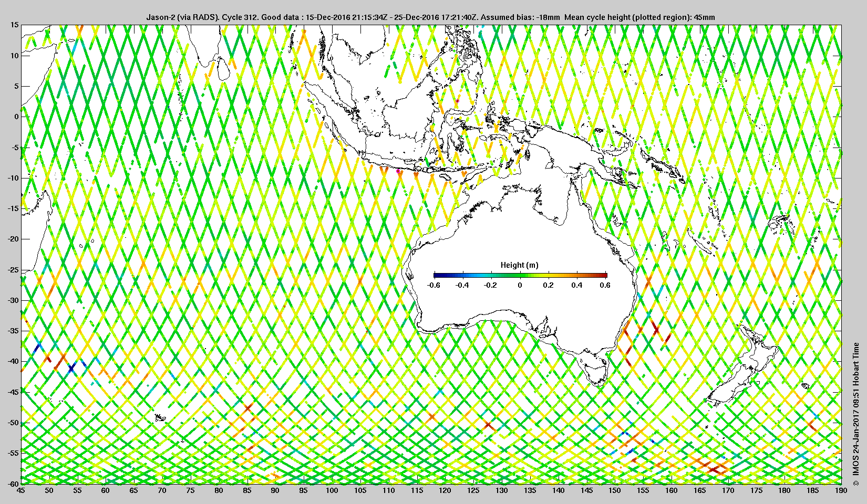Click the -10 latitude label on y-axis
The width and height of the screenshot is (867, 504).
pos(13,178)
